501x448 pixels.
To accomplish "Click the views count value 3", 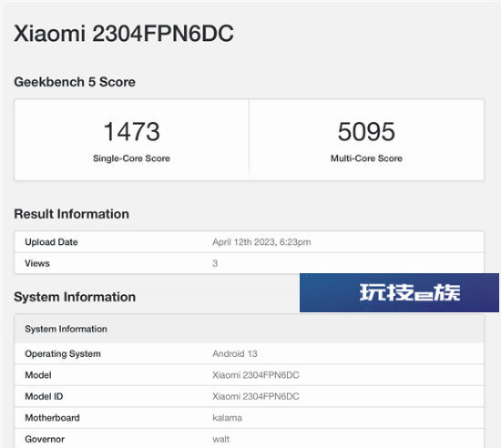I will (x=215, y=263).
